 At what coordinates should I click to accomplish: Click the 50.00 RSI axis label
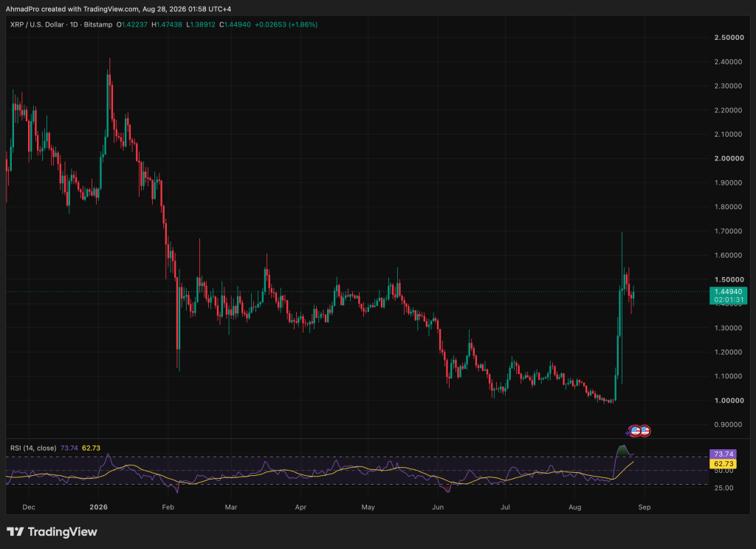pos(724,471)
